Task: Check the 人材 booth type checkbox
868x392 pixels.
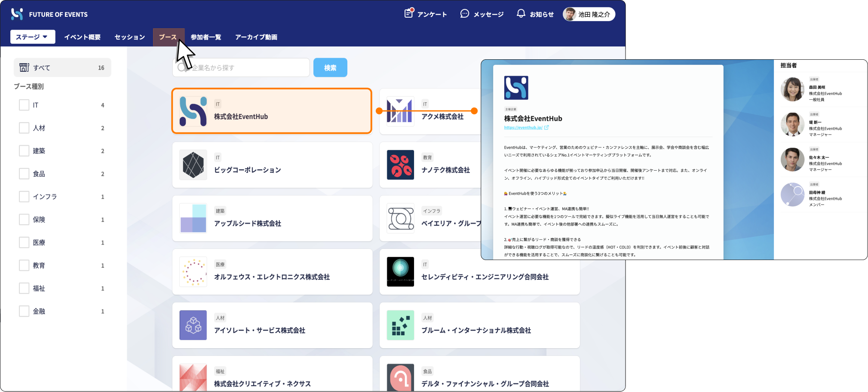Action: click(24, 128)
